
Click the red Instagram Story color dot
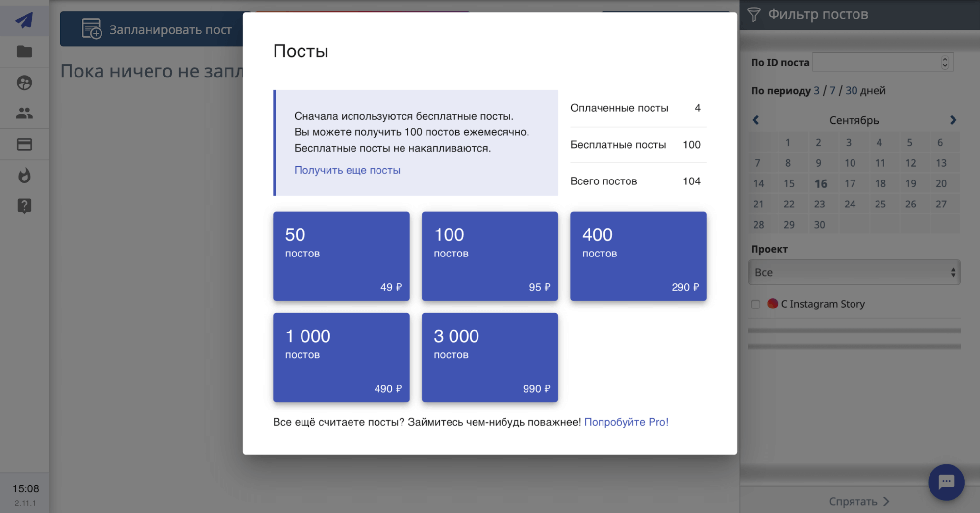(773, 304)
